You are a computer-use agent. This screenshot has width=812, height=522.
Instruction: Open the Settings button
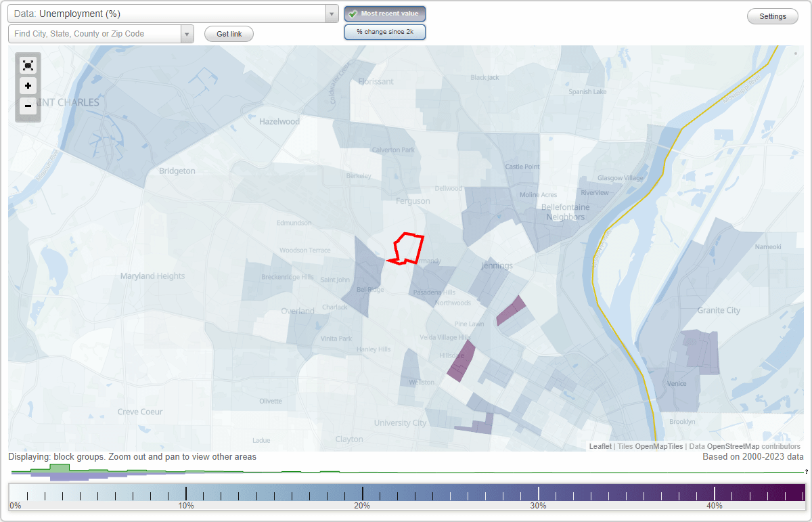pyautogui.click(x=773, y=16)
